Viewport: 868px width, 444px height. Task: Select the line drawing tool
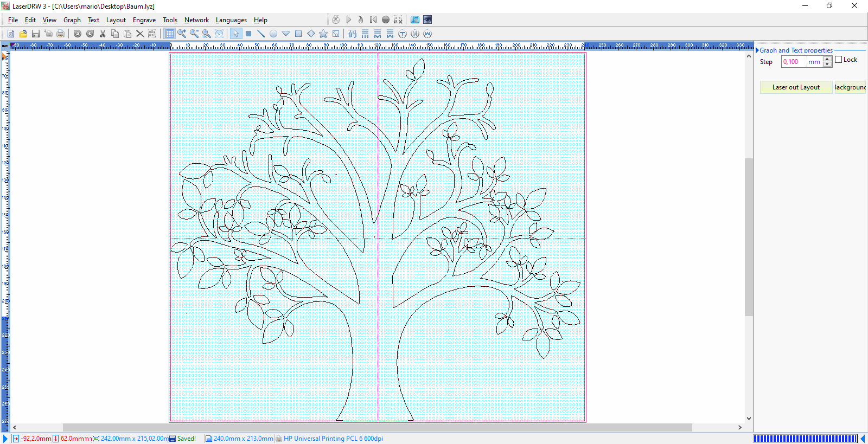coord(261,34)
